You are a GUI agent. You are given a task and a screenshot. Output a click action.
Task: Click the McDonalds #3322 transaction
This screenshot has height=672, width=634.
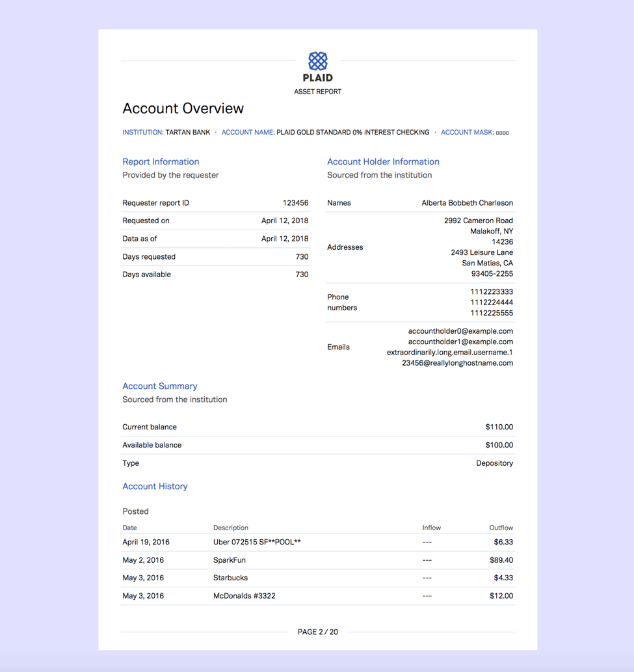244,596
